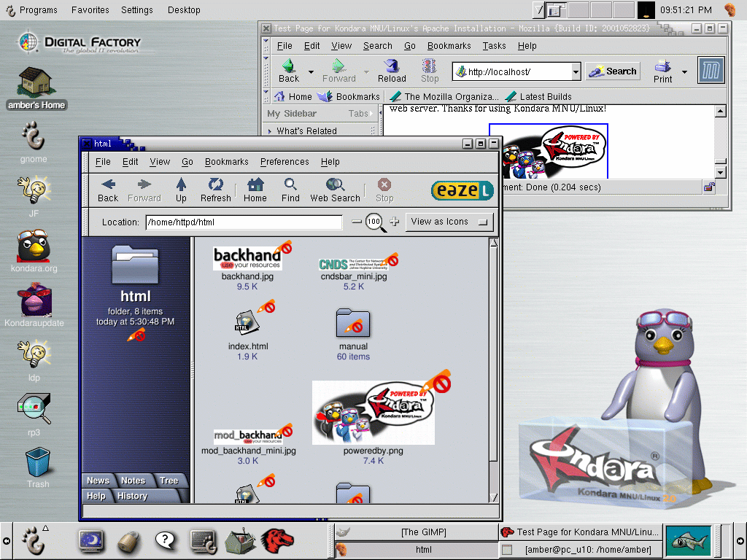Click the fish applet in panel

coord(689,541)
